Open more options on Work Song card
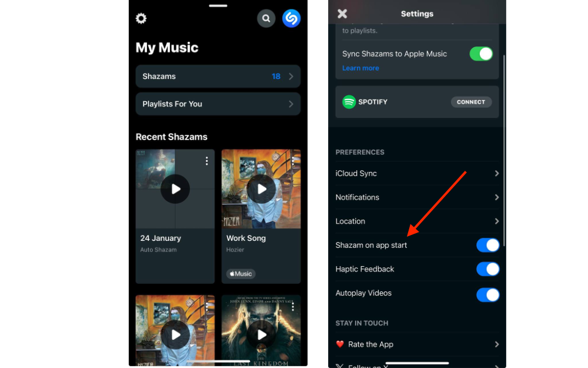Screen dimensions: 588x368 click(293, 161)
